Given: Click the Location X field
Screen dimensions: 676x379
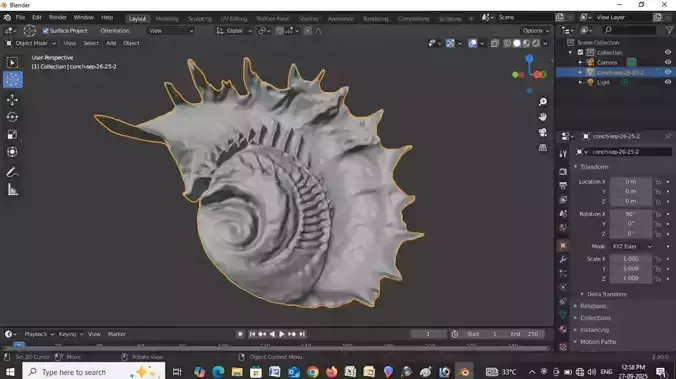Looking at the screenshot, I should pos(631,182).
